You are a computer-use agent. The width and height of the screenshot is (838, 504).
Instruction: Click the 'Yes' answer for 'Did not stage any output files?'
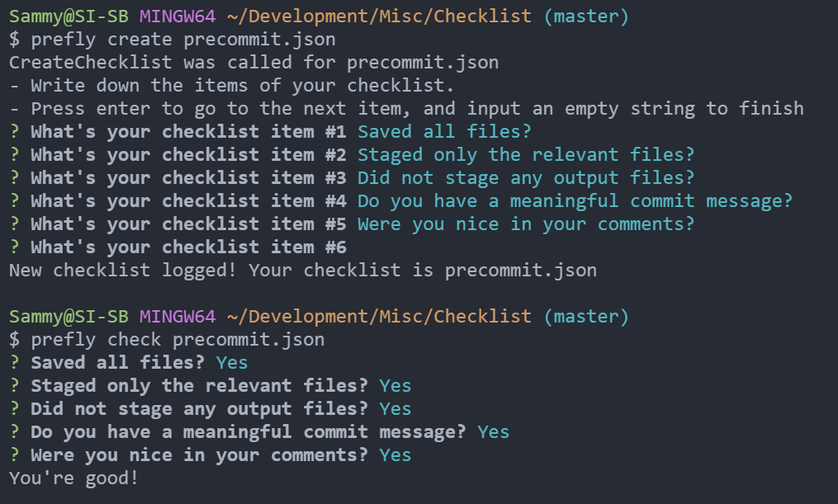click(x=395, y=409)
